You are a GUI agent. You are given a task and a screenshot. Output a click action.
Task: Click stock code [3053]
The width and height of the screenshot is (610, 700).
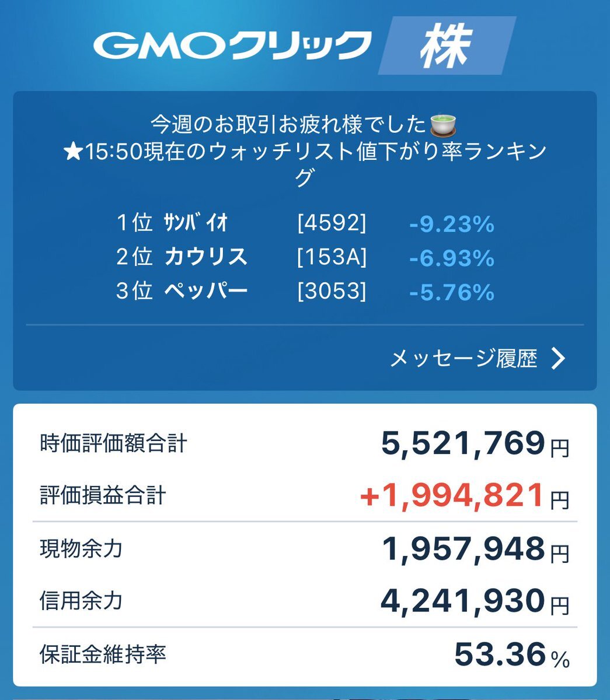332,291
